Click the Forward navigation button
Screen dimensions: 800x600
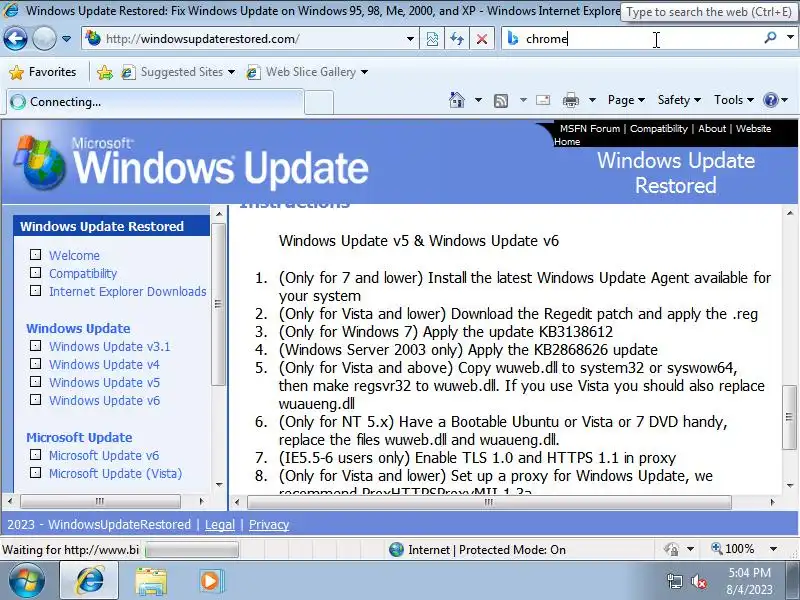click(x=44, y=39)
